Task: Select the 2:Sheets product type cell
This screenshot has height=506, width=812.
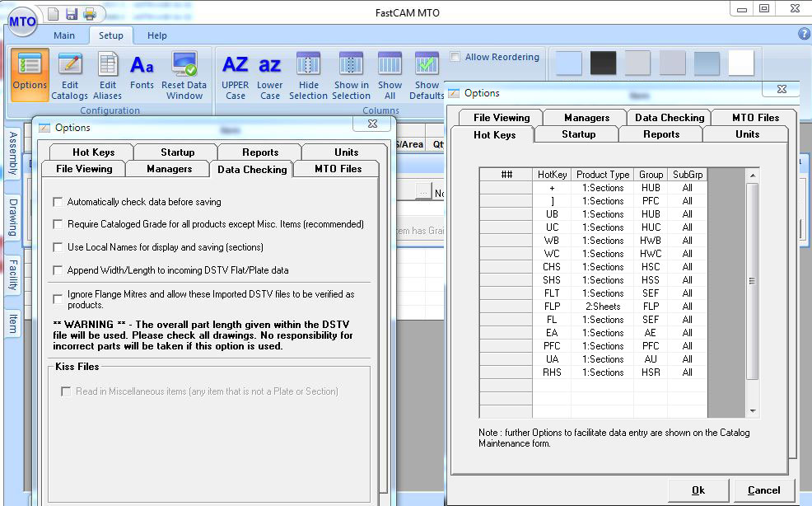Action: coord(602,307)
